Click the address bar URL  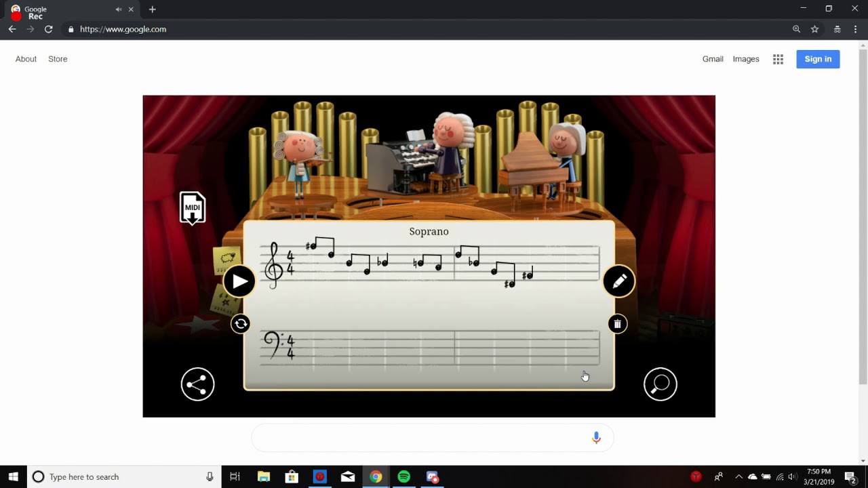(x=123, y=29)
